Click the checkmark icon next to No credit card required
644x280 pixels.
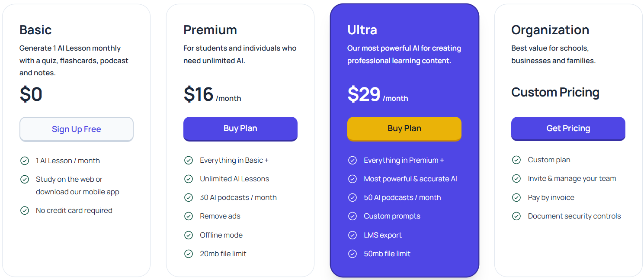[25, 210]
